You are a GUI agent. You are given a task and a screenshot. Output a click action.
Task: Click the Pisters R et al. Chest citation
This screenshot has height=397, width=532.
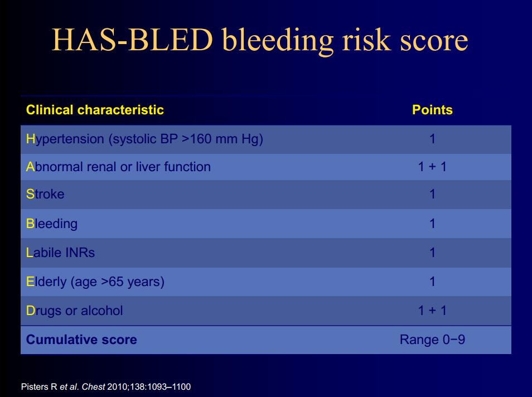click(106, 387)
